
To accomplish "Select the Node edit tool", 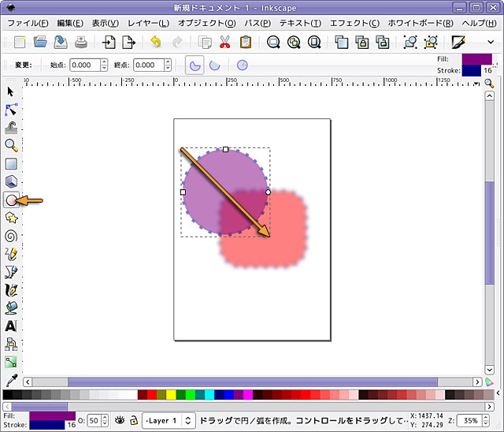I will pos(11,110).
